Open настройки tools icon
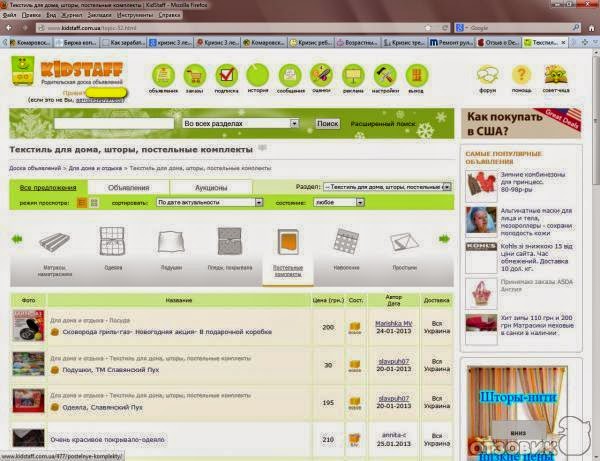The image size is (600, 461). pyautogui.click(x=385, y=75)
